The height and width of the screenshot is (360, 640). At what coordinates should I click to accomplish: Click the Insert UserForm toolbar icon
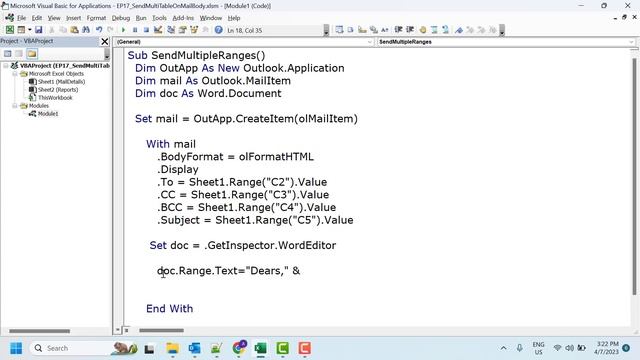(x=20, y=30)
